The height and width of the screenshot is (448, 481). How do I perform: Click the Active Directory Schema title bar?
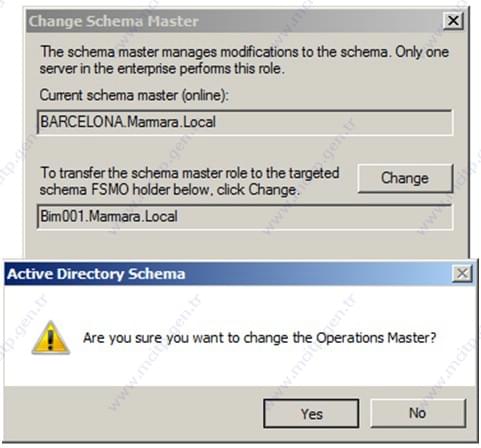pos(227,274)
